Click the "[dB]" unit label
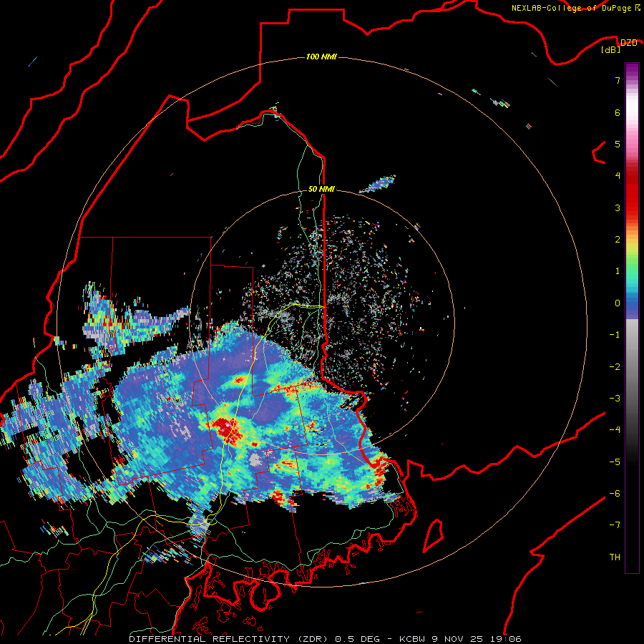Image resolution: width=644 pixels, height=644 pixels. coord(611,49)
